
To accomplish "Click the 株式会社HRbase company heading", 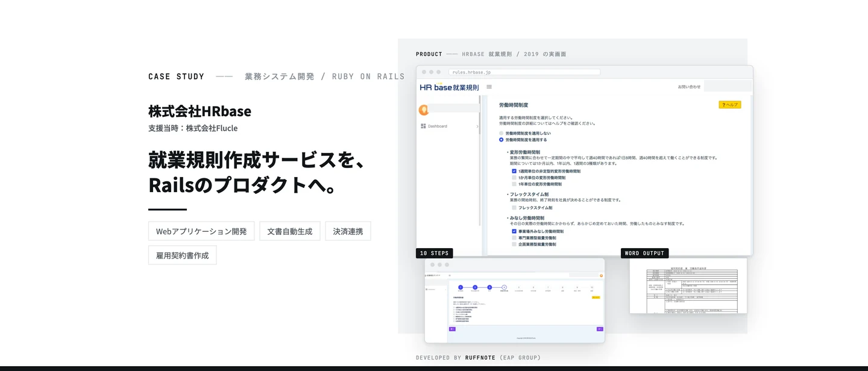I will (x=200, y=111).
